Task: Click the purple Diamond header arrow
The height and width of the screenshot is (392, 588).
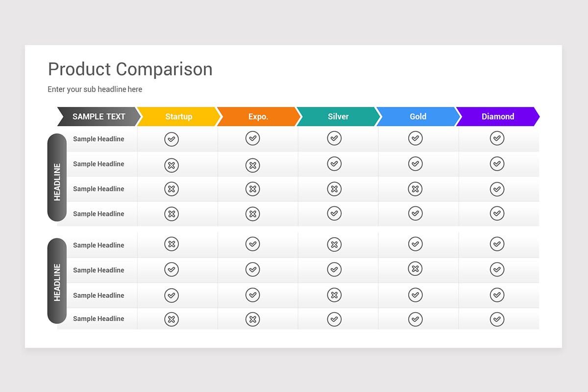Action: pos(498,117)
